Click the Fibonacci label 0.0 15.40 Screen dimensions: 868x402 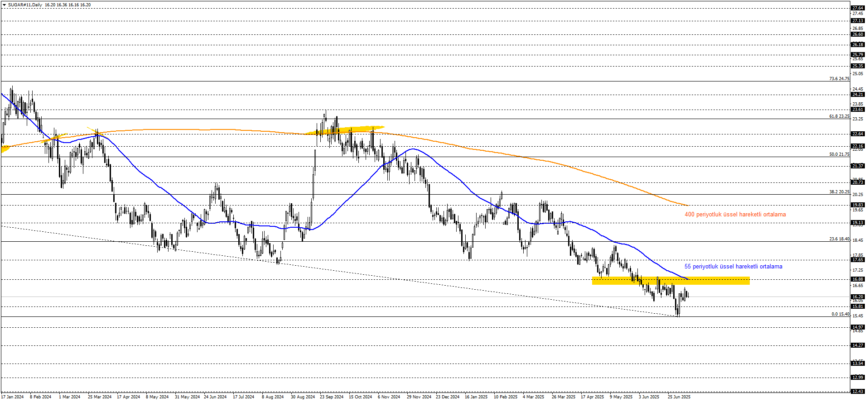[840, 314]
